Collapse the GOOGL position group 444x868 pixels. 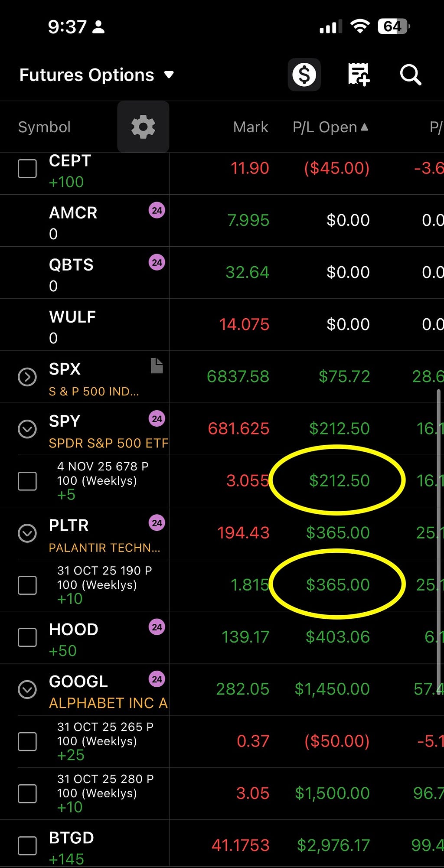click(27, 689)
